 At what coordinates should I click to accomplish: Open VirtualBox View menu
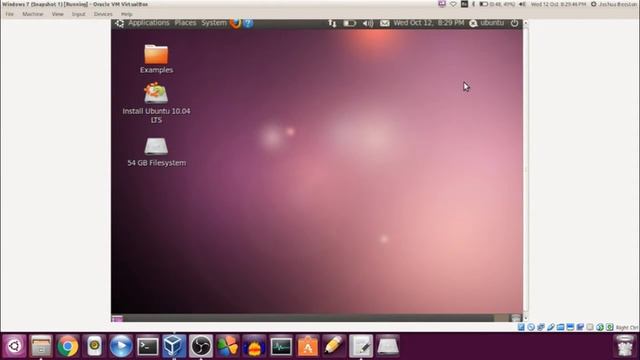click(58, 14)
